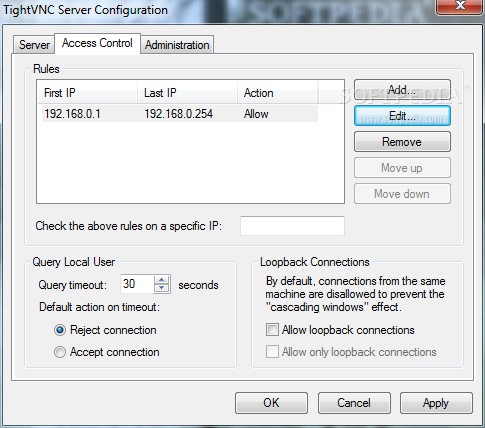Click the First IP column header

(x=88, y=93)
